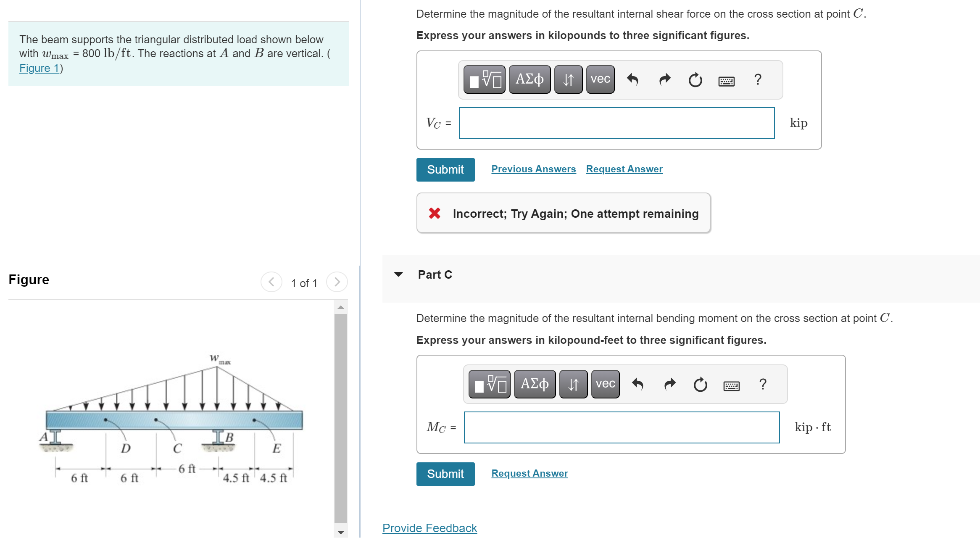Select the up-down arrows formatting icon
The height and width of the screenshot is (538, 980).
[x=568, y=79]
